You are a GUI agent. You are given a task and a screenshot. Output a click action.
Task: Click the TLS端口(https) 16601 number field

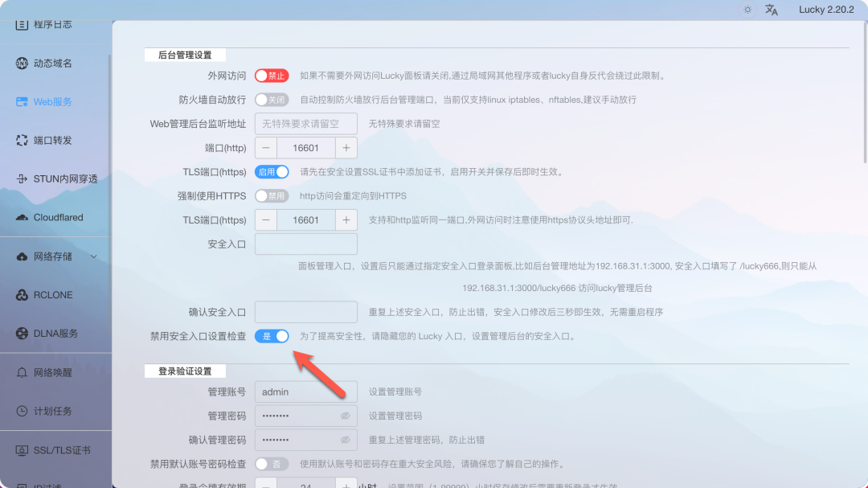[305, 220]
